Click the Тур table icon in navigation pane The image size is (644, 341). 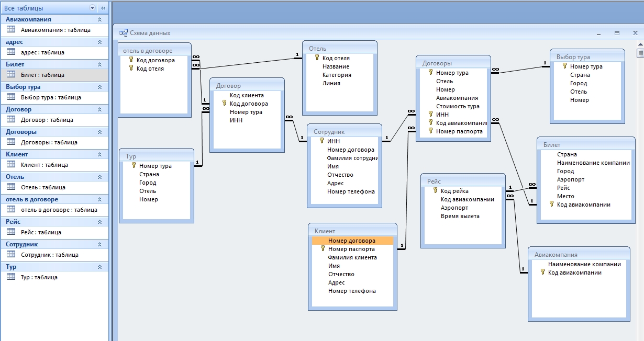pos(11,277)
